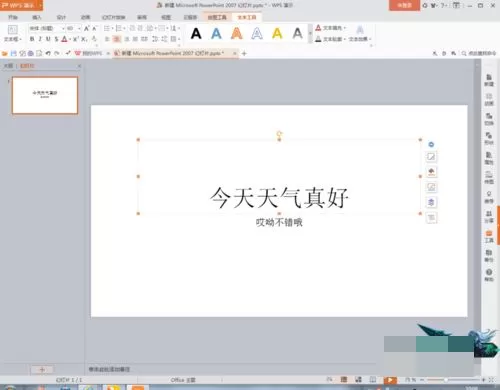
Task: Open the font size dropdown
Action: [79, 29]
